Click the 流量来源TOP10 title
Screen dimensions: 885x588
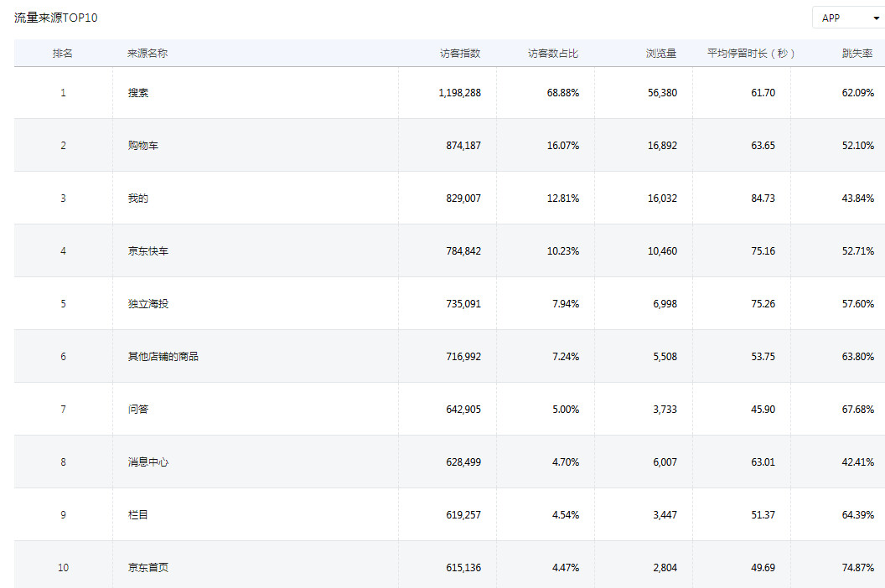[56, 18]
